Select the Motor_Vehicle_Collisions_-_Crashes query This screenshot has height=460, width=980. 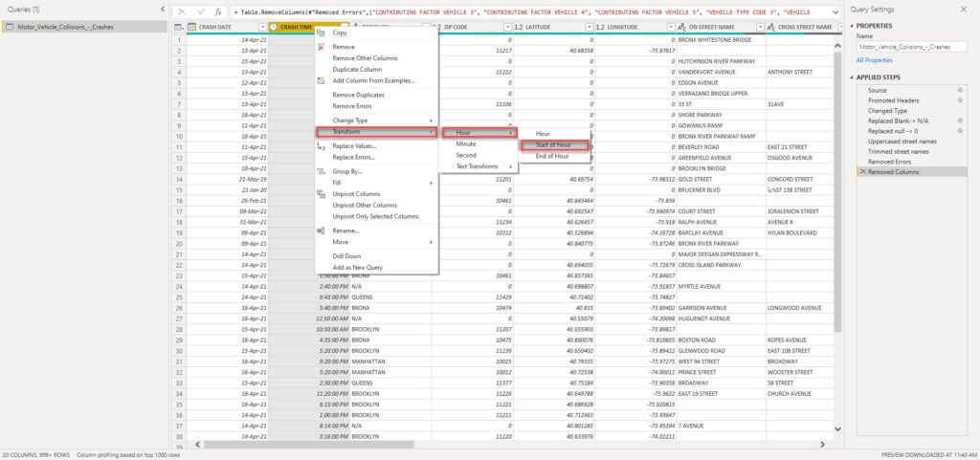tap(84, 27)
